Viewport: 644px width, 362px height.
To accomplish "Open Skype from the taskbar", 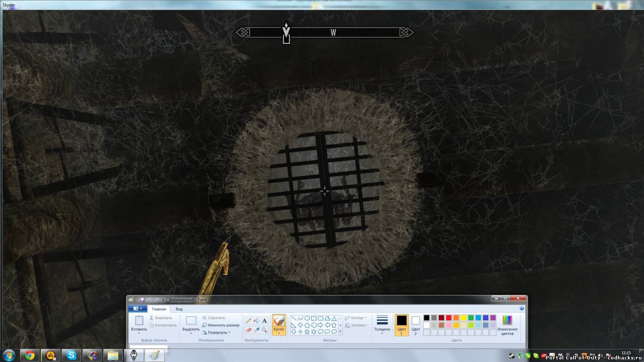I will tap(71, 356).
